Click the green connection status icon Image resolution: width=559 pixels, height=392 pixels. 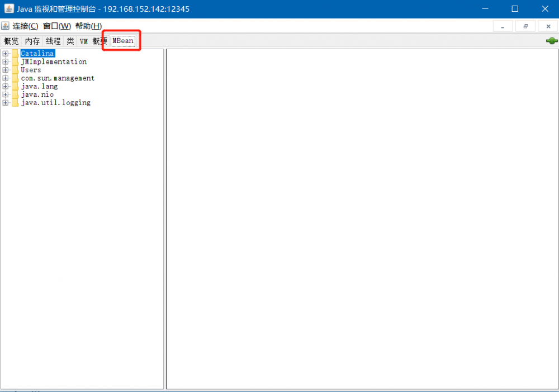coord(551,40)
